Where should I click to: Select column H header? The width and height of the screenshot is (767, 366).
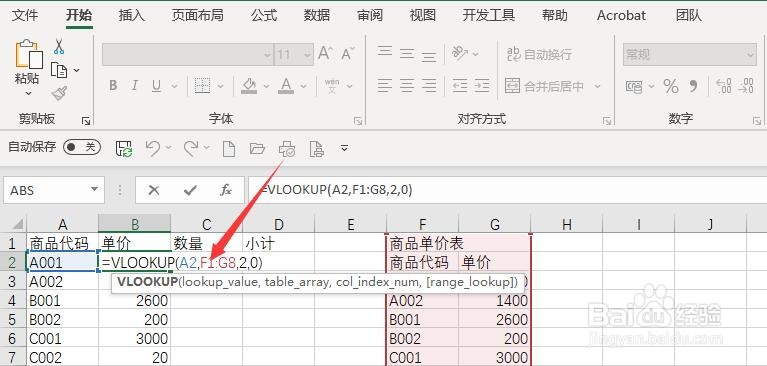(x=567, y=224)
